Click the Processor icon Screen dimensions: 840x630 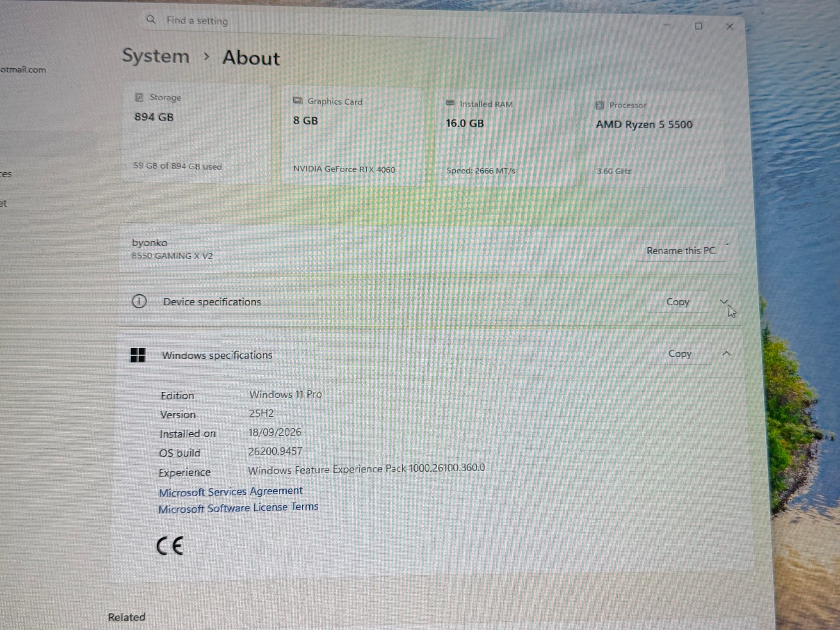pyautogui.click(x=600, y=105)
